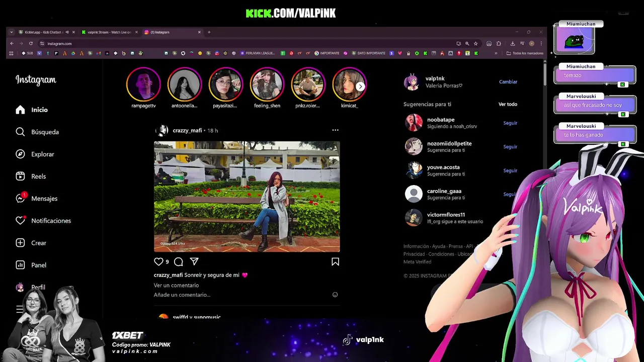Click the comment bubble icon on post
The height and width of the screenshot is (362, 644).
[x=178, y=261]
